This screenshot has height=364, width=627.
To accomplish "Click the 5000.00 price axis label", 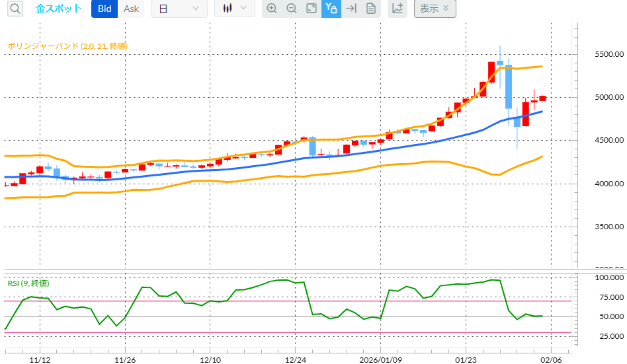I will 609,97.
